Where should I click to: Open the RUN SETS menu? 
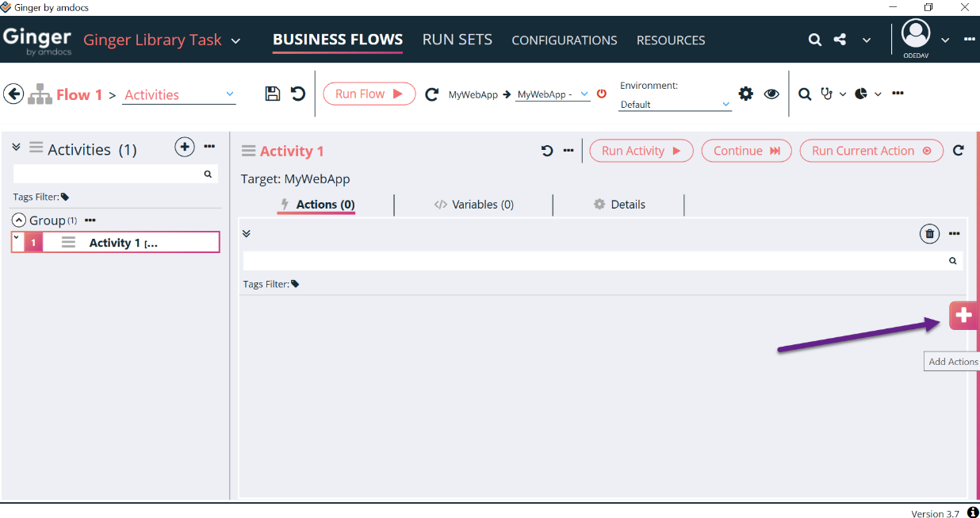(x=457, y=40)
